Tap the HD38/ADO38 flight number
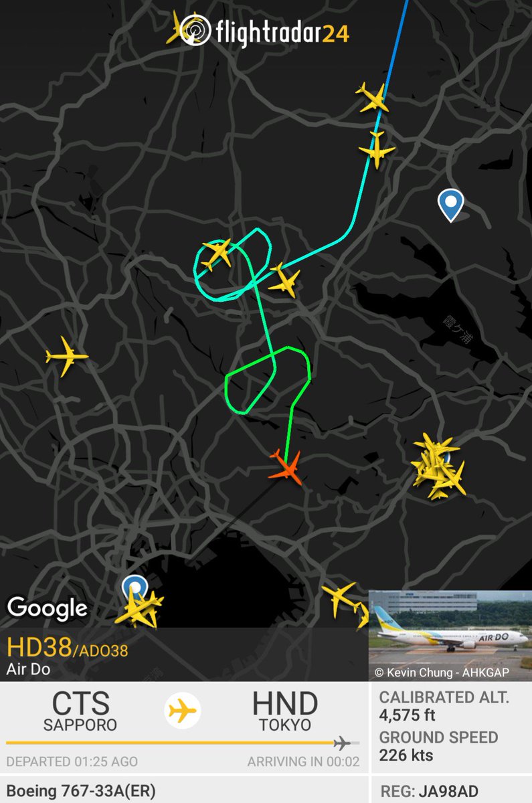 coord(68,648)
